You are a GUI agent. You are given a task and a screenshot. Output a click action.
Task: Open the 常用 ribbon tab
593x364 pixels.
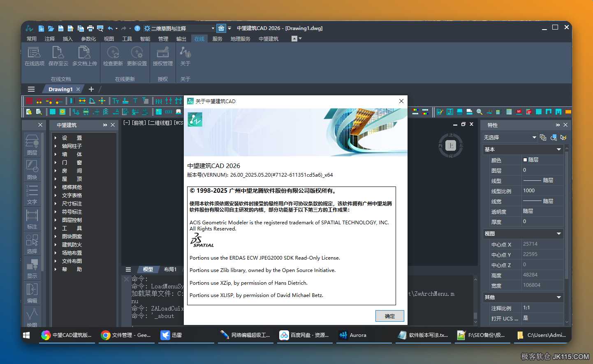click(x=32, y=39)
